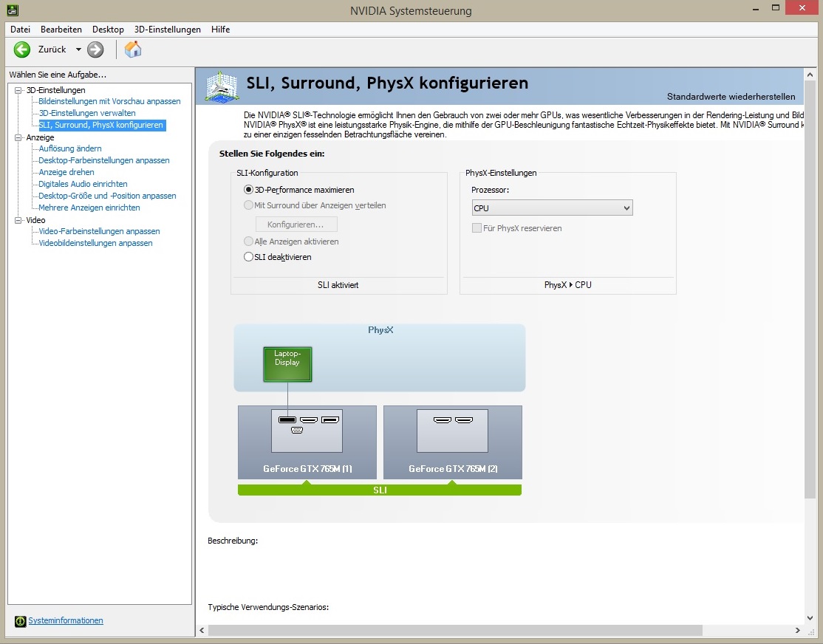Open the Desktop menu
Screen dimensions: 823x644
(108, 30)
